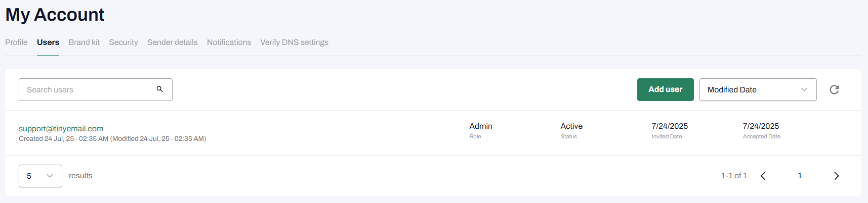Open the Brand kit tab

(x=84, y=42)
